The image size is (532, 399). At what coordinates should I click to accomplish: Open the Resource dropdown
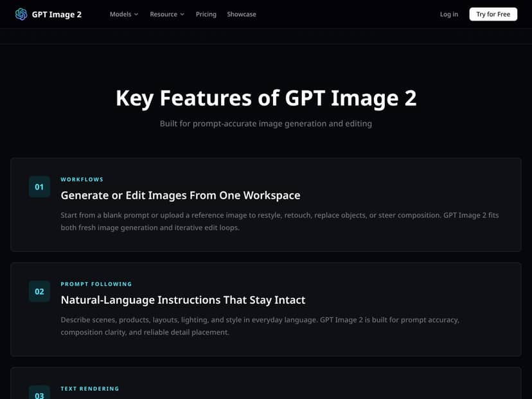(166, 13)
